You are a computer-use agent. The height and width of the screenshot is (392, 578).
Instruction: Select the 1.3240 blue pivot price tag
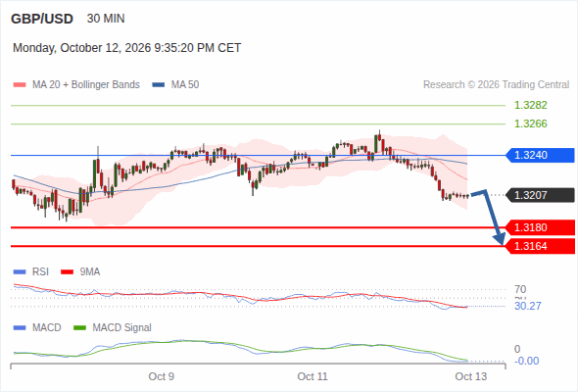click(540, 155)
